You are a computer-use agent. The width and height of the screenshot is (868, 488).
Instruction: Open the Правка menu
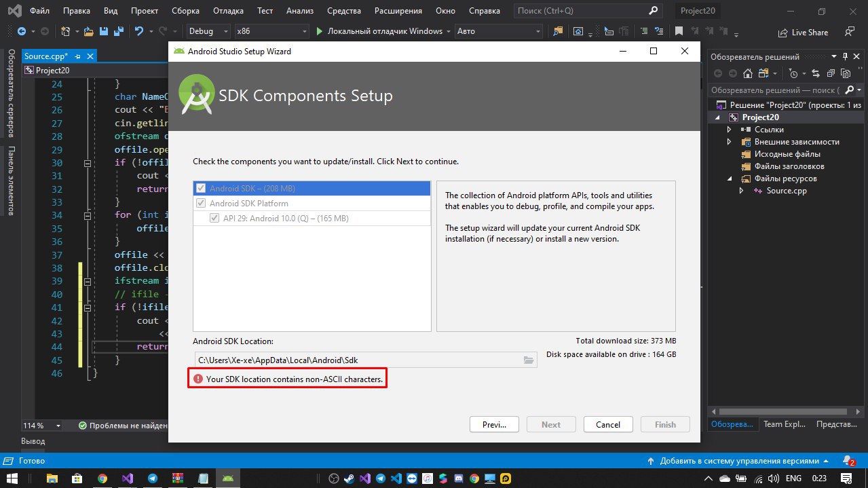point(77,11)
